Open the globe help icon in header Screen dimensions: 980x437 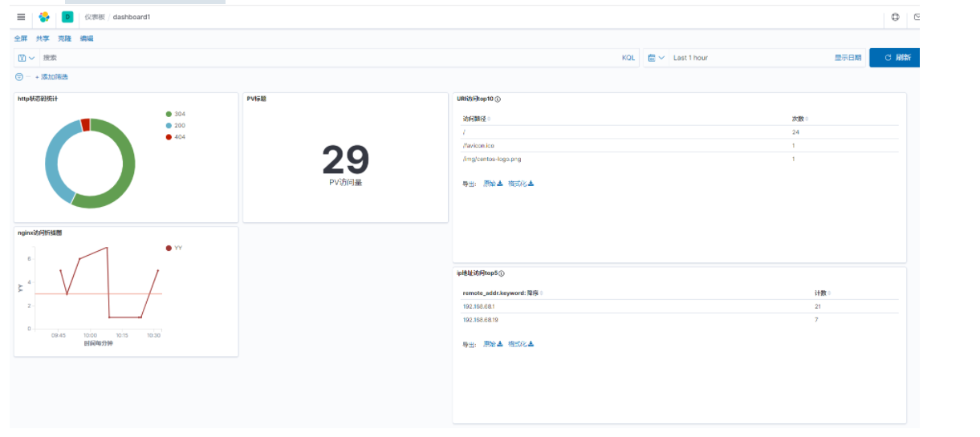pos(896,17)
